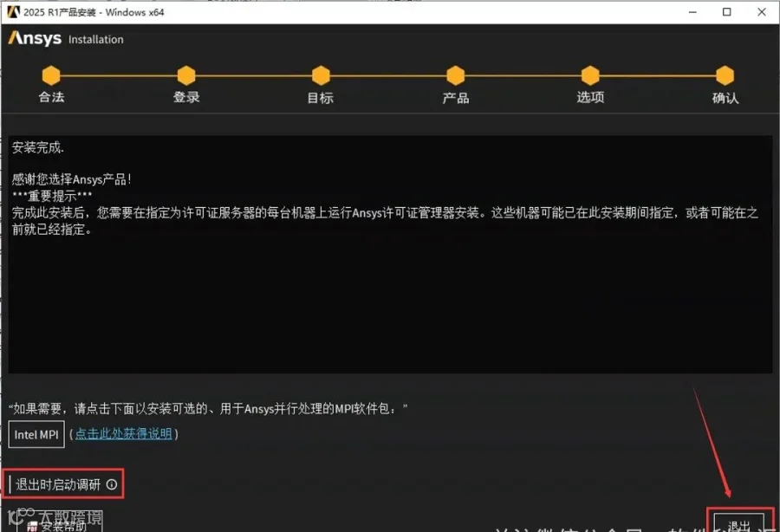Click the Ansys app icon in the title bar
The height and width of the screenshot is (532, 780).
[x=13, y=11]
